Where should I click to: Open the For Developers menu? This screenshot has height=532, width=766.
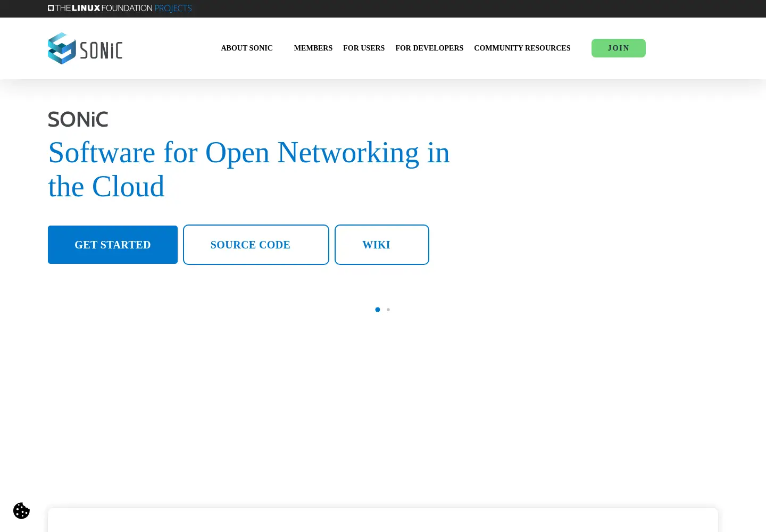429,48
